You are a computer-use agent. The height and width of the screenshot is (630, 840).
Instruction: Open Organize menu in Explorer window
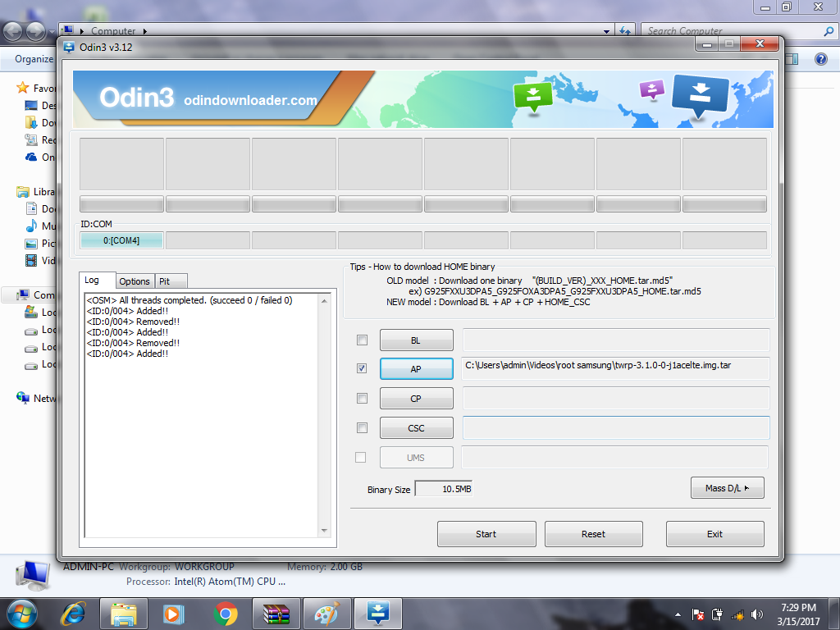(x=34, y=59)
